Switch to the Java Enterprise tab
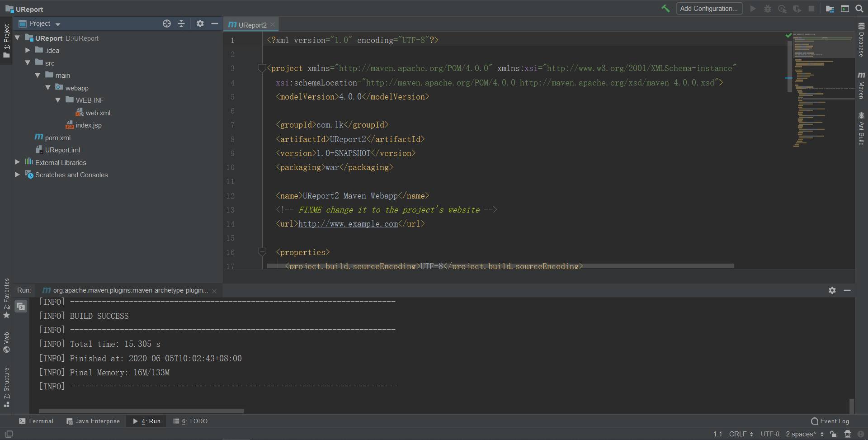This screenshot has height=440, width=868. (93, 421)
